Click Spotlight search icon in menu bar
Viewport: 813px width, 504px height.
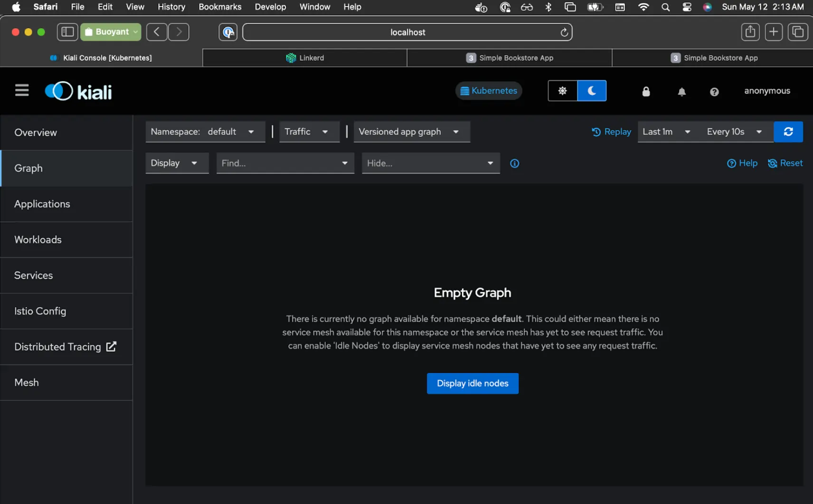coord(665,7)
